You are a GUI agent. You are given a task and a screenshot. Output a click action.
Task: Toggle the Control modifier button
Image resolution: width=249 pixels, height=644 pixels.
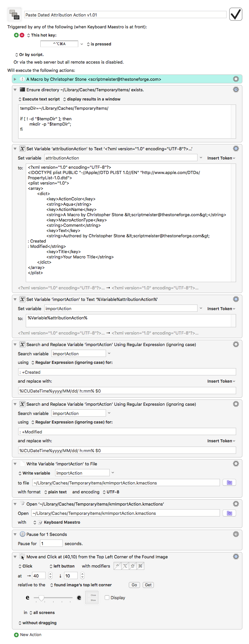(118, 566)
